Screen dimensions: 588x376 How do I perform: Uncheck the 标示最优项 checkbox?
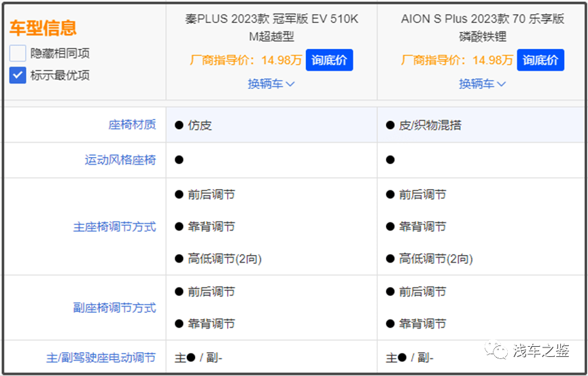tap(18, 75)
